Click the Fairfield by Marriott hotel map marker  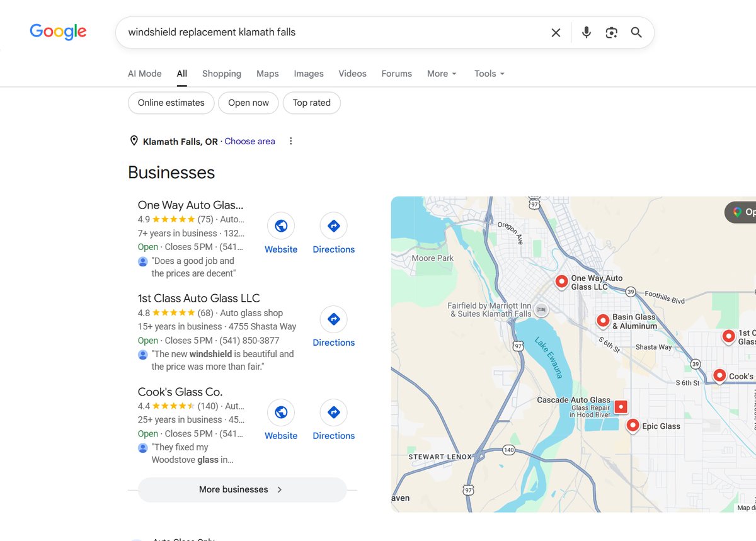541,310
